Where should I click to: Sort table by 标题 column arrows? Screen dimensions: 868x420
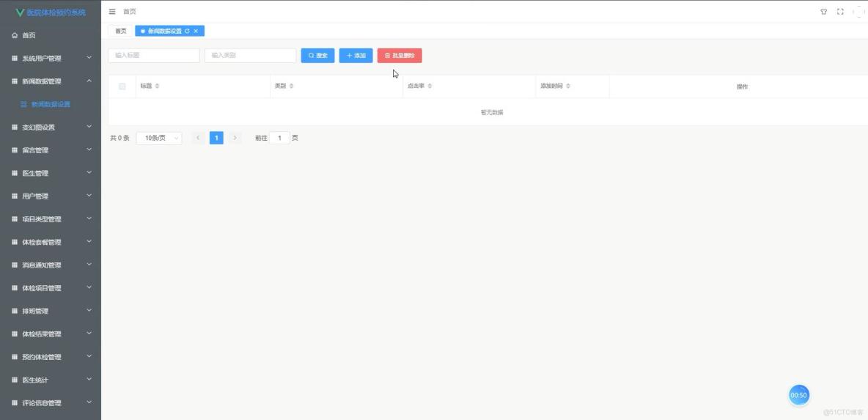pyautogui.click(x=157, y=86)
